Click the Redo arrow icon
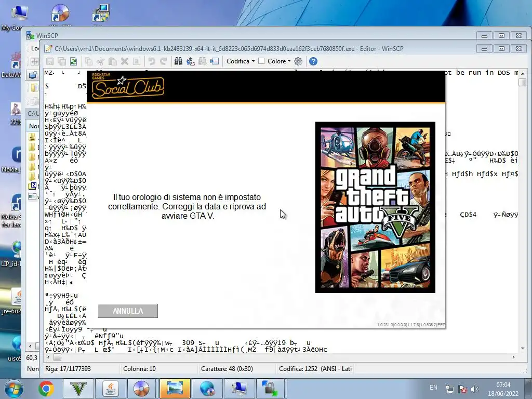Image resolution: width=532 pixels, height=399 pixels. (164, 61)
